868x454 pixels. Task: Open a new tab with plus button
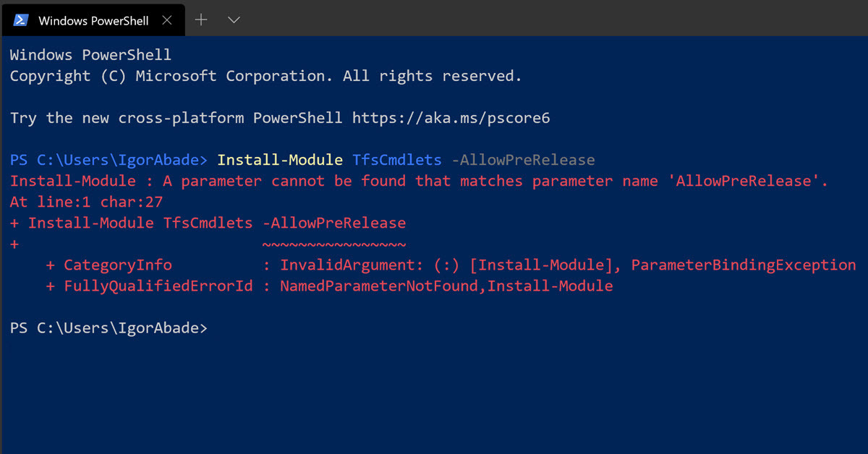201,20
